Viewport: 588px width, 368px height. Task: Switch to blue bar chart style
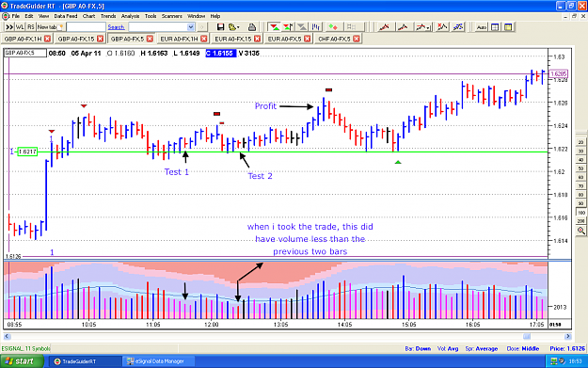pyautogui.click(x=316, y=27)
